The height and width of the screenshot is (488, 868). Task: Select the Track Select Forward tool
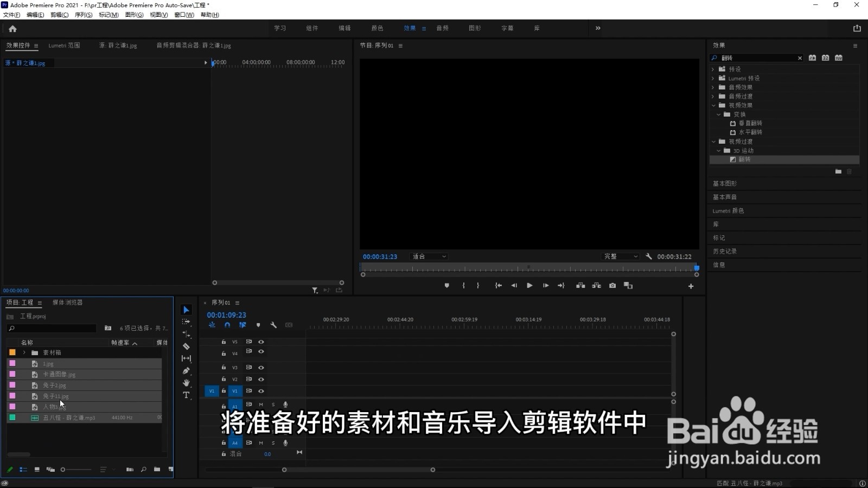(x=186, y=322)
